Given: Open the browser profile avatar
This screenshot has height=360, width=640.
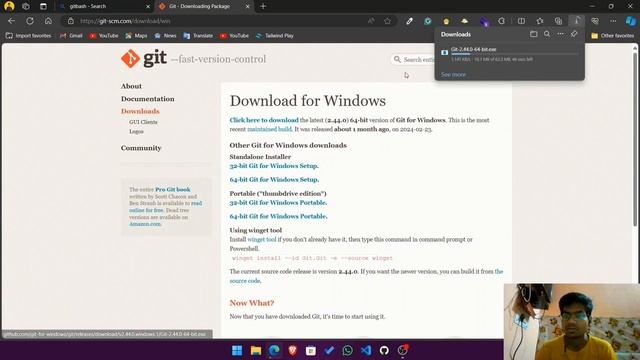Looking at the screenshot, I should click(x=9, y=6).
